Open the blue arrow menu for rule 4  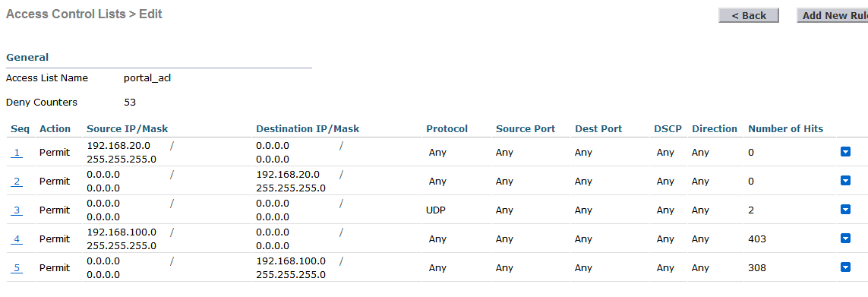(x=845, y=239)
